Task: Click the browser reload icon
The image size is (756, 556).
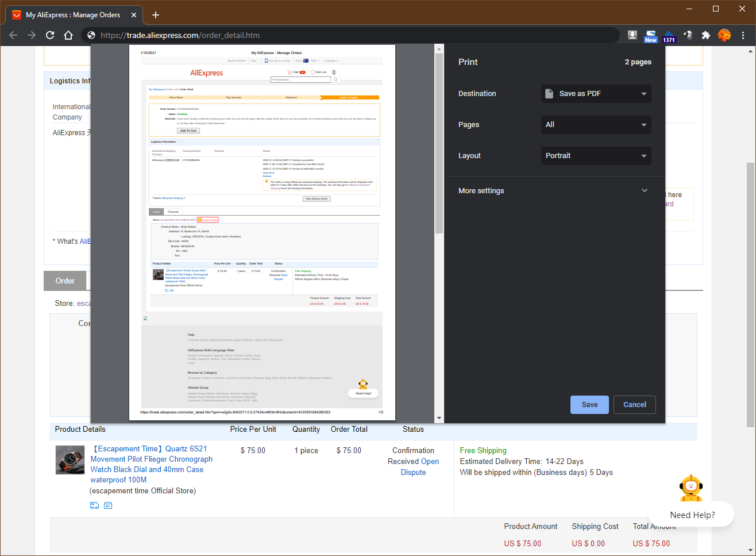Action: (x=50, y=35)
